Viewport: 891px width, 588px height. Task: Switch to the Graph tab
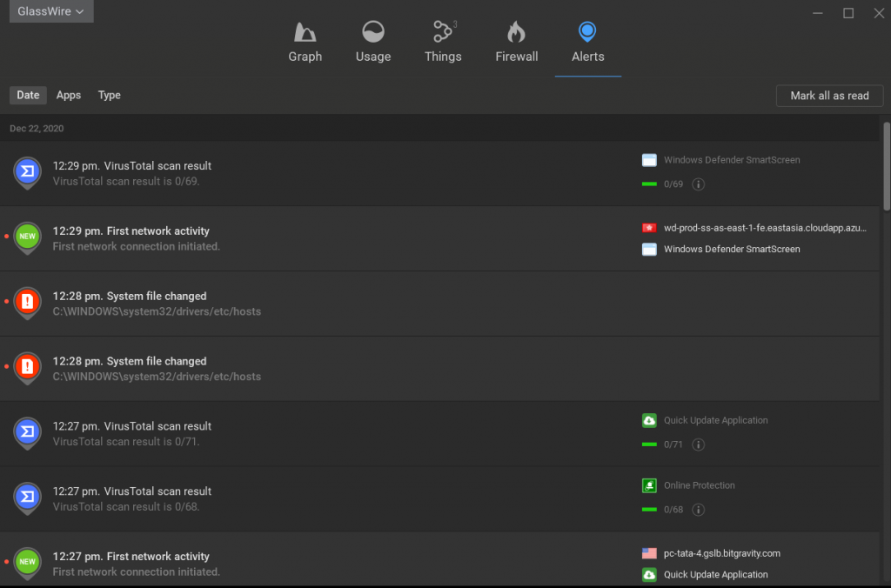pos(305,42)
